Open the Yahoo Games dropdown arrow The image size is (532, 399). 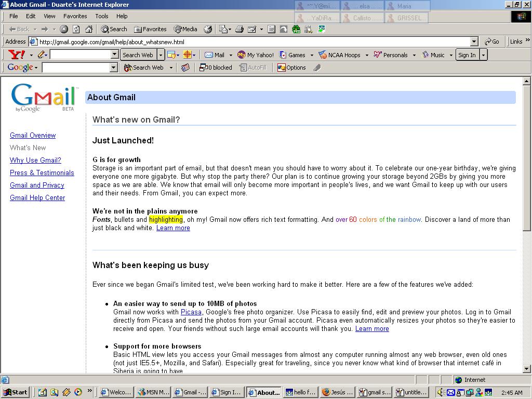pos(312,55)
